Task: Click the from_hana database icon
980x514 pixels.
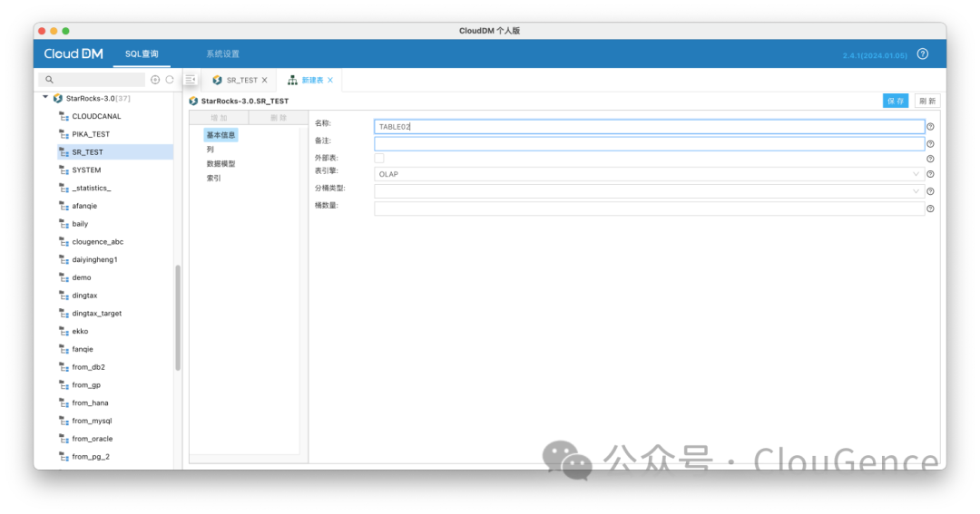Action: [64, 403]
